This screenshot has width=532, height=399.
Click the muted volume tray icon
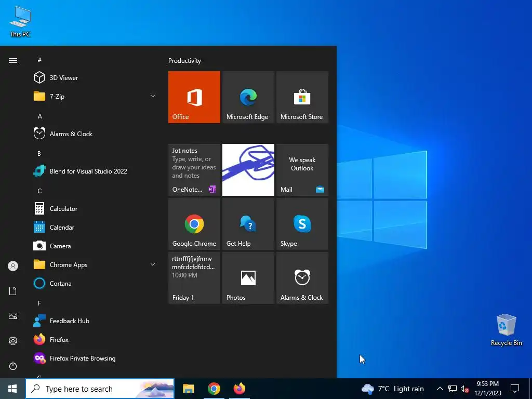tap(464, 389)
